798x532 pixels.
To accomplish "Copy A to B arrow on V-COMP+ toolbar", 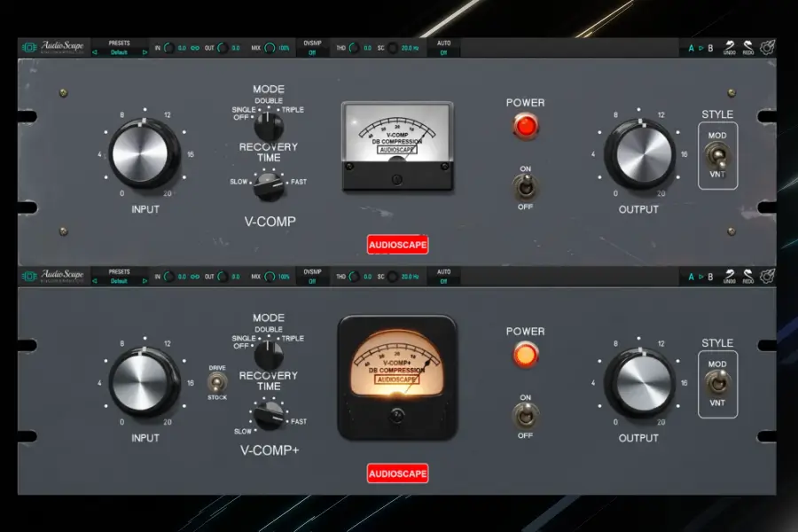I will click(700, 277).
